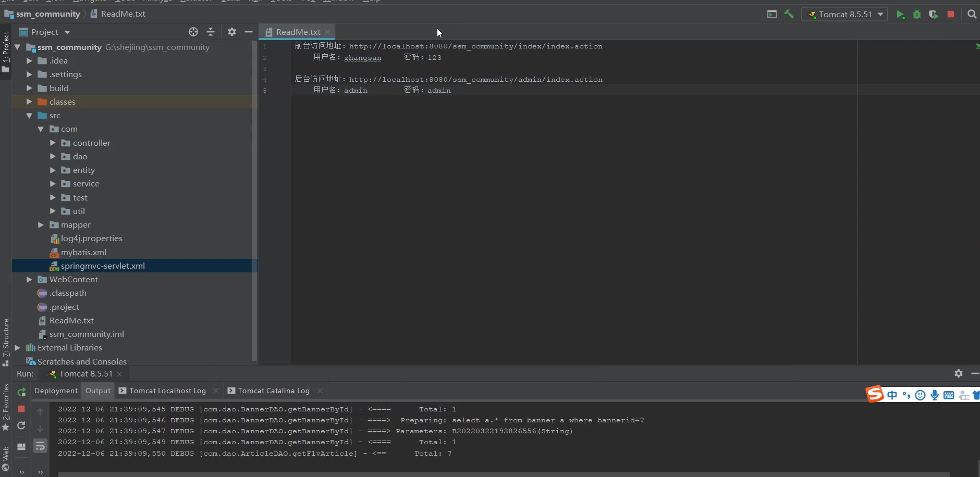Click the frontend index.action URL in ReadMe
This screenshot has height=477, width=980.
(x=475, y=46)
